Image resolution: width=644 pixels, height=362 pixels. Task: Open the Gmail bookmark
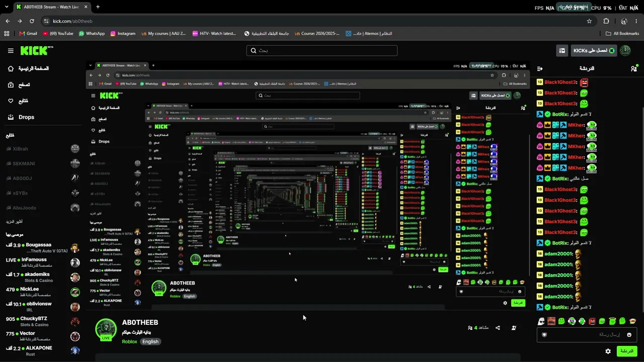point(28,34)
